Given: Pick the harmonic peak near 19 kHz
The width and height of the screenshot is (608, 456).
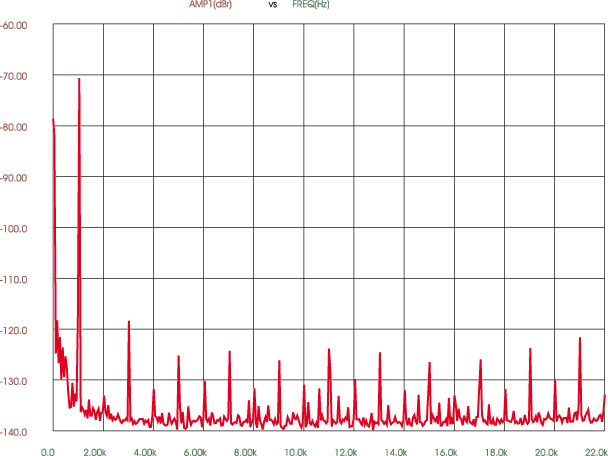Looking at the screenshot, I should pos(530,349).
